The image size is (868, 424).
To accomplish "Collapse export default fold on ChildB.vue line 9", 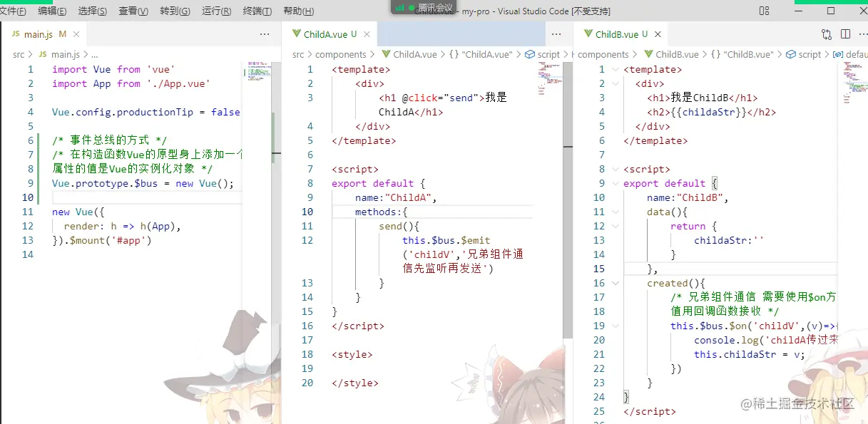I will (615, 183).
